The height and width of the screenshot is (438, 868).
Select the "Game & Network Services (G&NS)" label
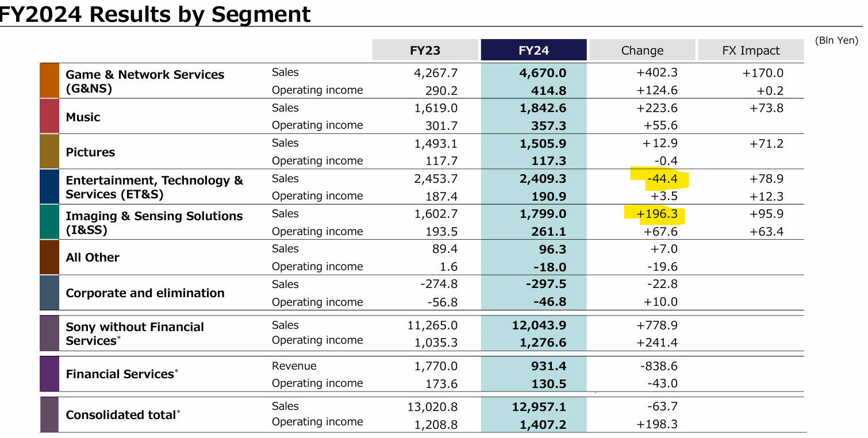[145, 82]
